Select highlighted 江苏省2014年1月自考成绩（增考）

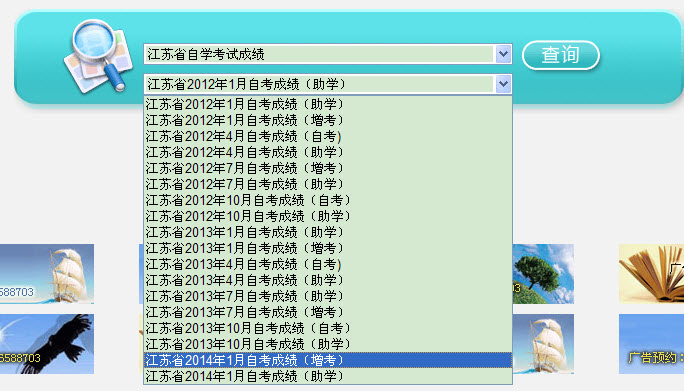coord(328,360)
